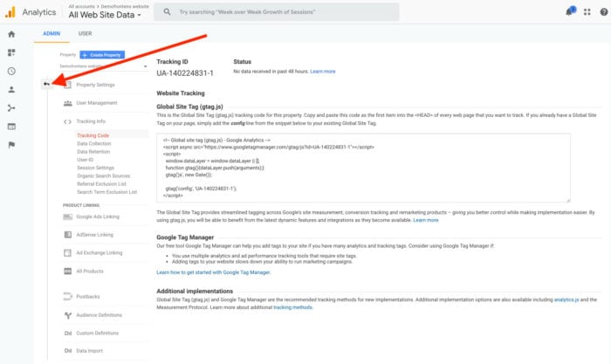The image size is (611, 364).
Task: Click the Postbacks icon
Action: (x=68, y=296)
